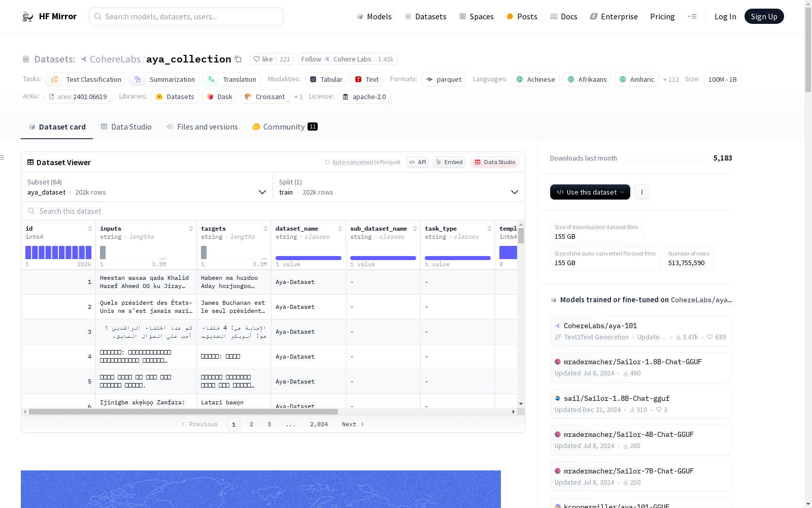The width and height of the screenshot is (812, 508).
Task: Open sail/Sailor-1.8B-Chat-gguf model
Action: [641, 404]
